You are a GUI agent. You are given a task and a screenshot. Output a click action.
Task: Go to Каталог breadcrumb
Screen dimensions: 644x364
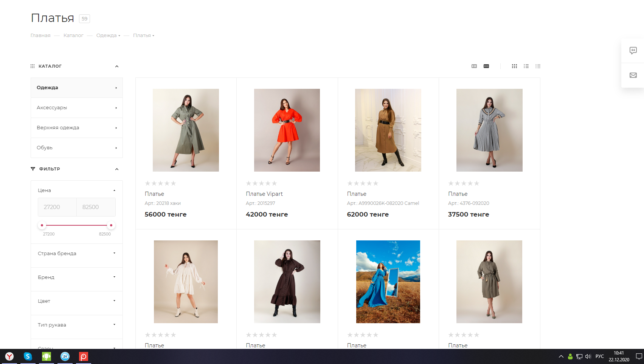point(73,36)
